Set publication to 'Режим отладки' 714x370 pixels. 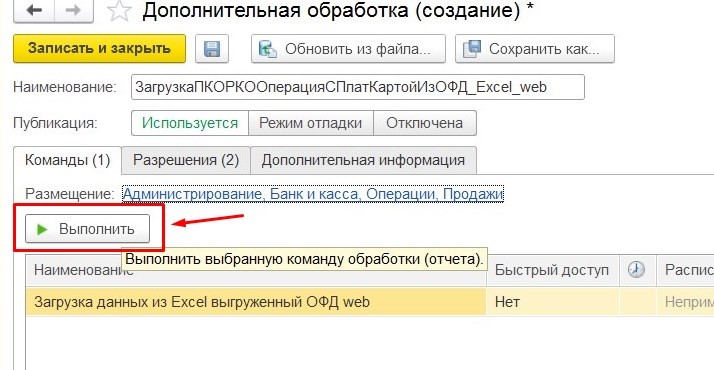coord(311,123)
